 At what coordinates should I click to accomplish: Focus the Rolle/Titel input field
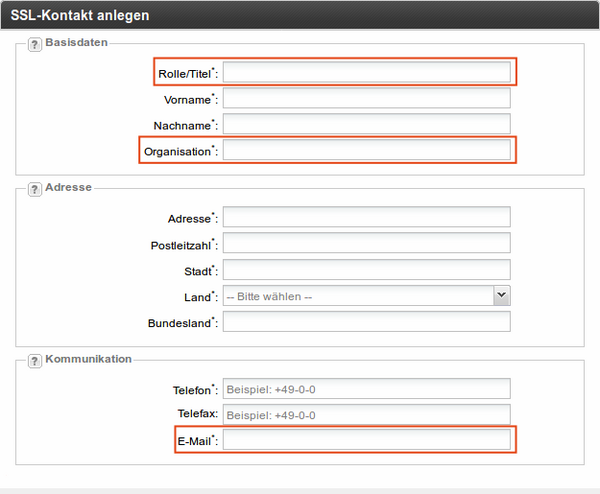click(367, 72)
